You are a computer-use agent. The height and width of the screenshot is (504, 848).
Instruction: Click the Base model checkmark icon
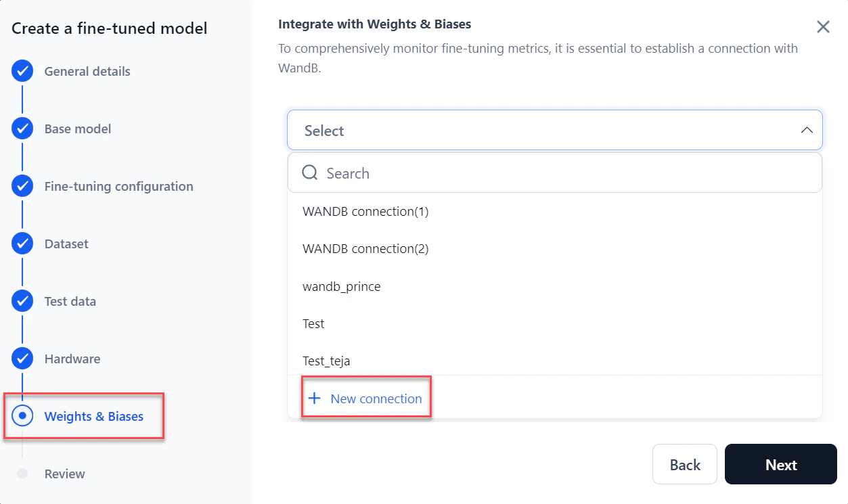pyautogui.click(x=22, y=129)
